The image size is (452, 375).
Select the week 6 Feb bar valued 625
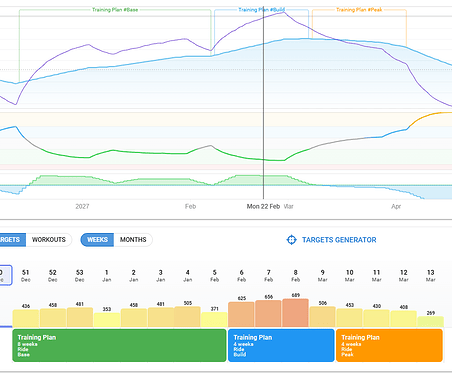coord(242,314)
